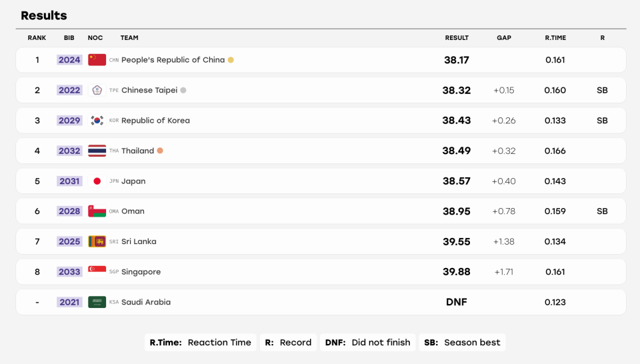Click result time 39.88
The image size is (640, 364).
point(457,272)
